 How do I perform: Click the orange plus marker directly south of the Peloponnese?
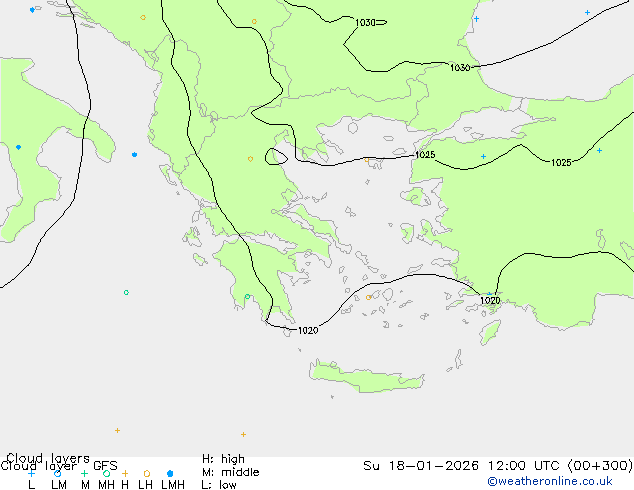click(x=243, y=434)
